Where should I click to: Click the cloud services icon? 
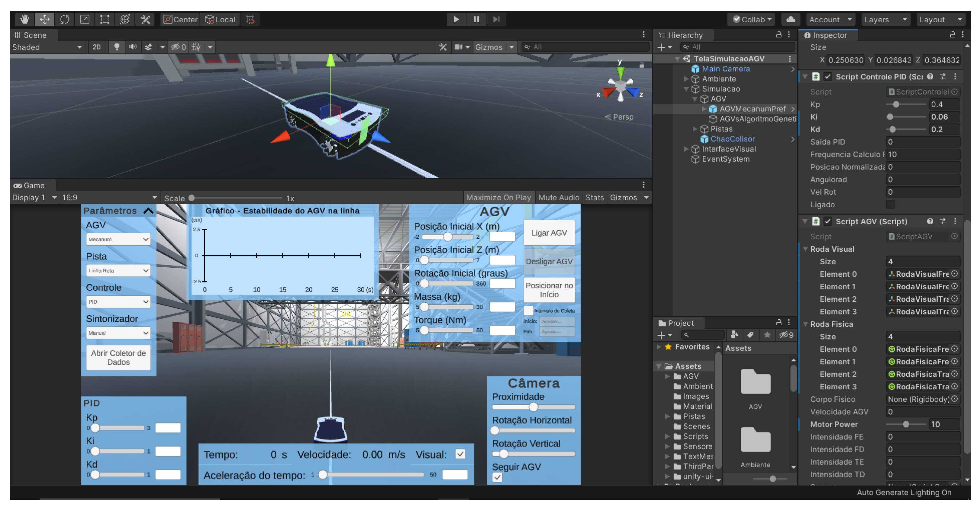coord(791,19)
